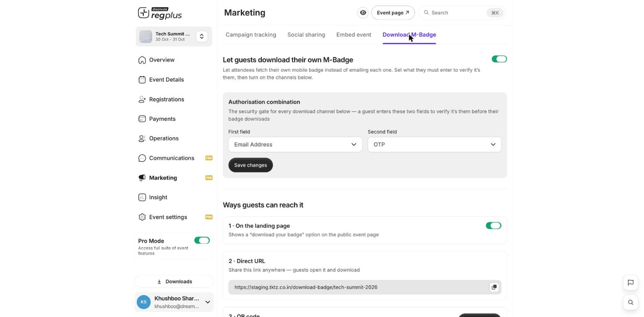Toggle the preview eye button
This screenshot has height=317, width=644.
[363, 13]
